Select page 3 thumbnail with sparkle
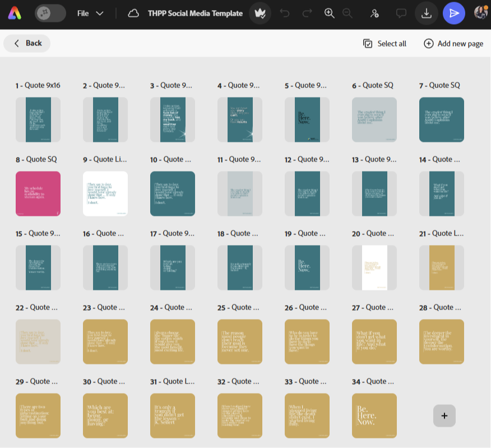This screenshot has width=491, height=448. (173, 119)
